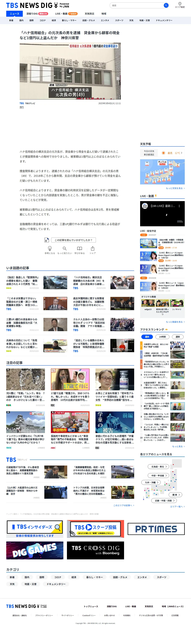
Task: Click the TBS NEWS DIG footer logo
Action: (26, 606)
